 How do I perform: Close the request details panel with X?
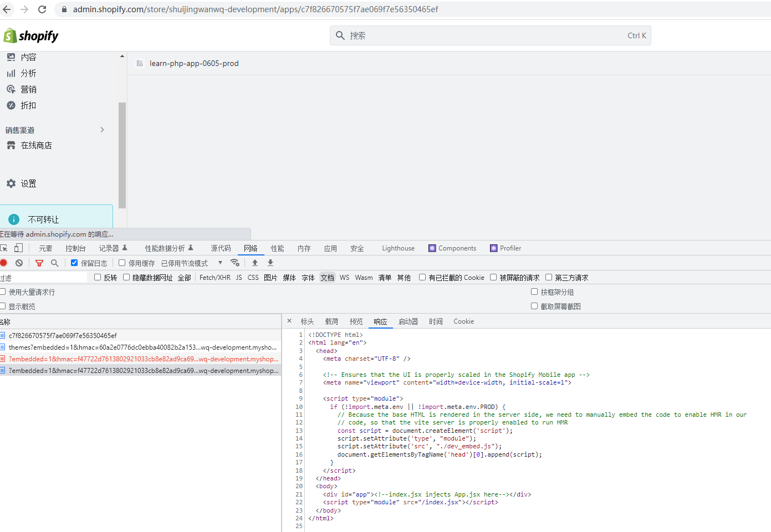289,321
